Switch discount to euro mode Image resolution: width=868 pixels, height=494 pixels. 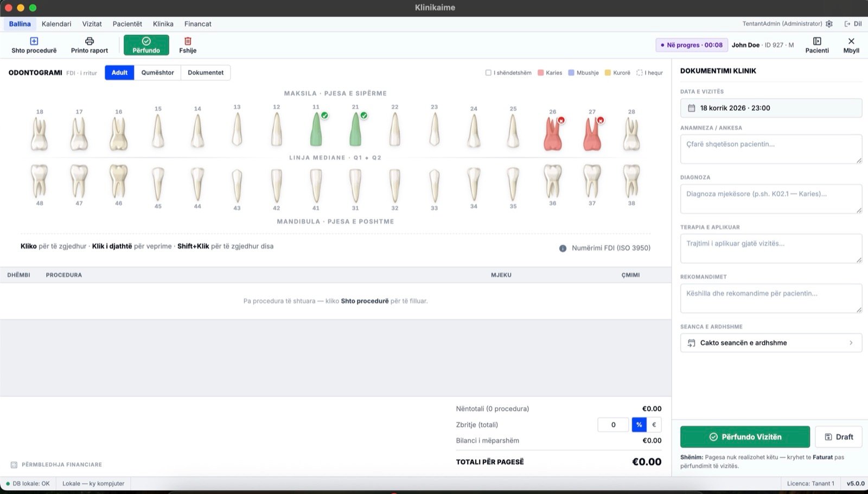654,425
